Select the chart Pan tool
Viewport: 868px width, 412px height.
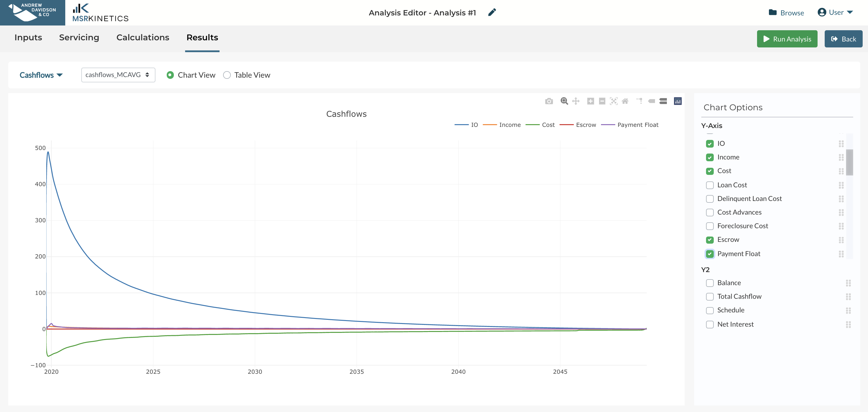click(x=576, y=101)
